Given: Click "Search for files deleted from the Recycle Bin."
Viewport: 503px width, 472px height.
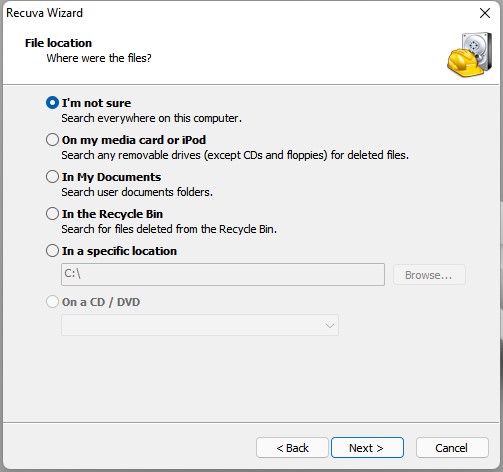Looking at the screenshot, I should pyautogui.click(x=169, y=229).
